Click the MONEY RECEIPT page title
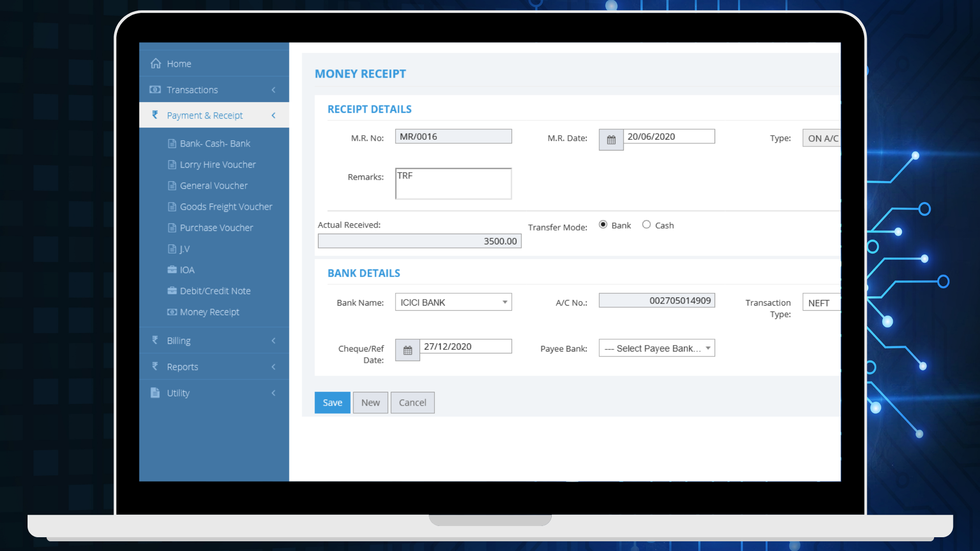The width and height of the screenshot is (980, 551). pyautogui.click(x=360, y=74)
